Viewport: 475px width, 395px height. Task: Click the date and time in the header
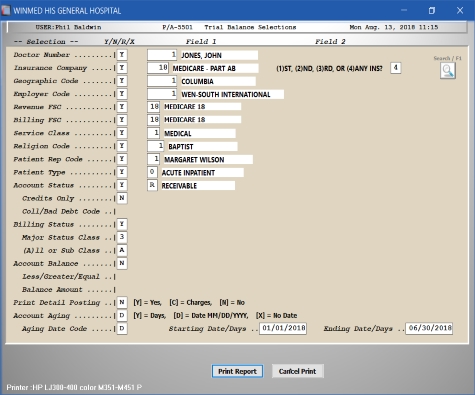pyautogui.click(x=394, y=27)
